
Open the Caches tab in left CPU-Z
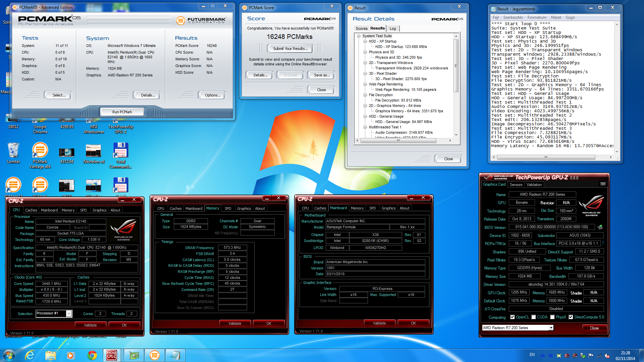[31, 210]
